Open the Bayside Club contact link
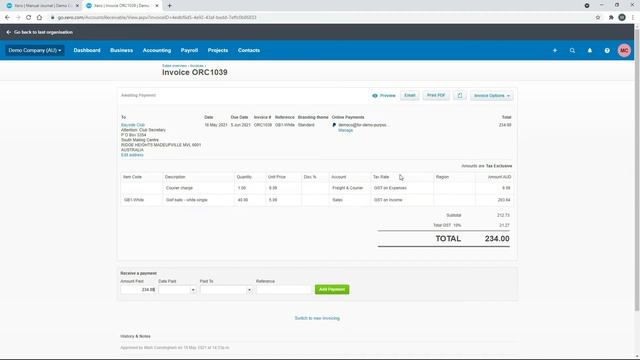The image size is (640, 360). 133,125
